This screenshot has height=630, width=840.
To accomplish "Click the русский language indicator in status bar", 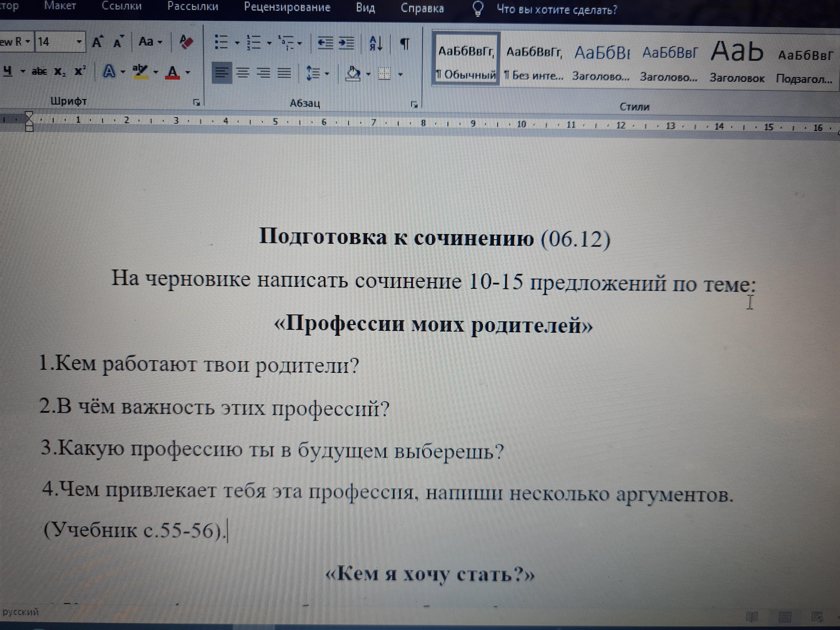I will pyautogui.click(x=20, y=612).
